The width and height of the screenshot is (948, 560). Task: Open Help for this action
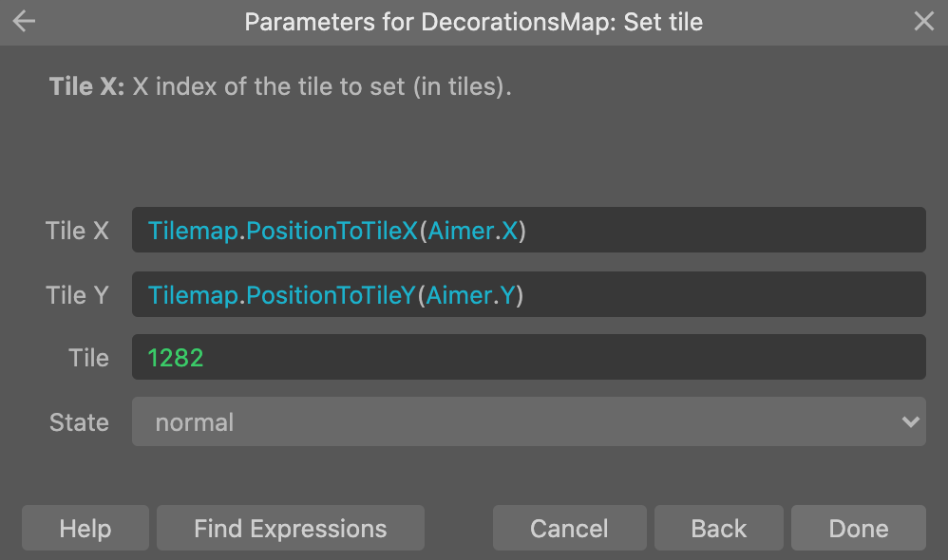tap(85, 528)
